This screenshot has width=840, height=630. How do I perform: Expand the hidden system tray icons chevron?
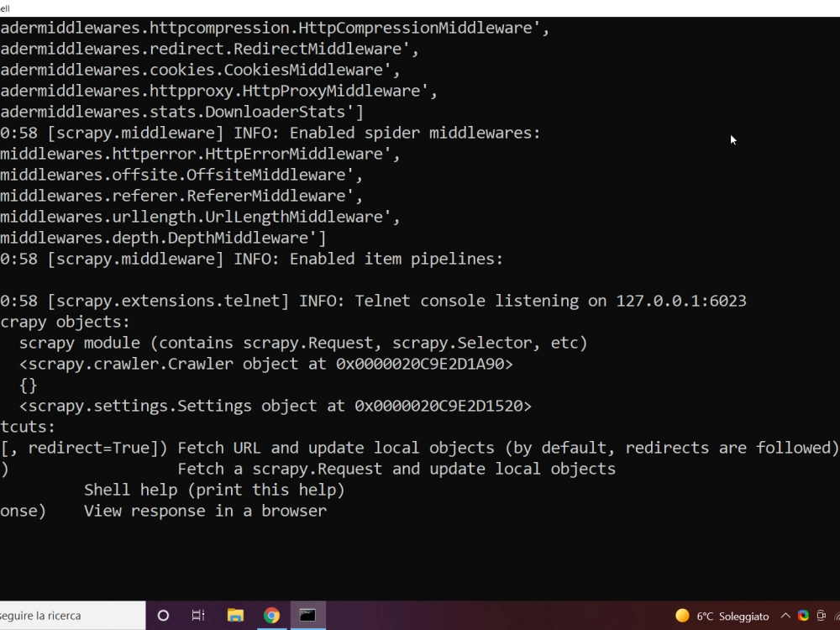click(785, 616)
